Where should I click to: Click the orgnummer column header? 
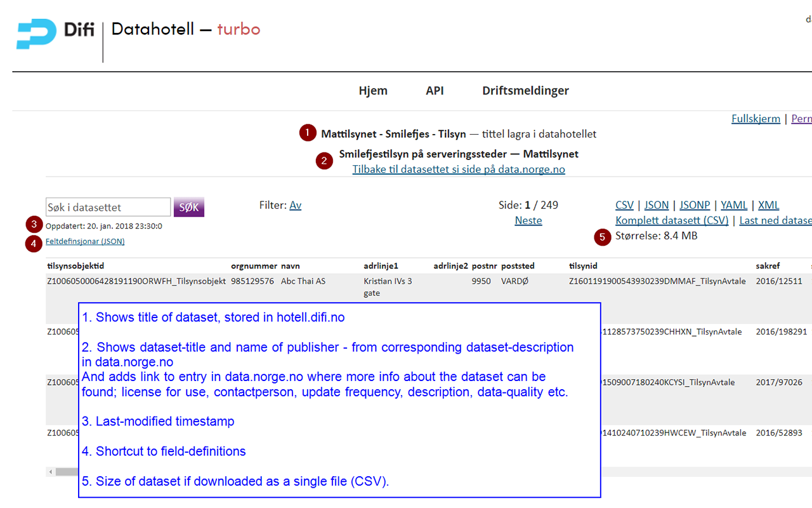[x=254, y=266]
